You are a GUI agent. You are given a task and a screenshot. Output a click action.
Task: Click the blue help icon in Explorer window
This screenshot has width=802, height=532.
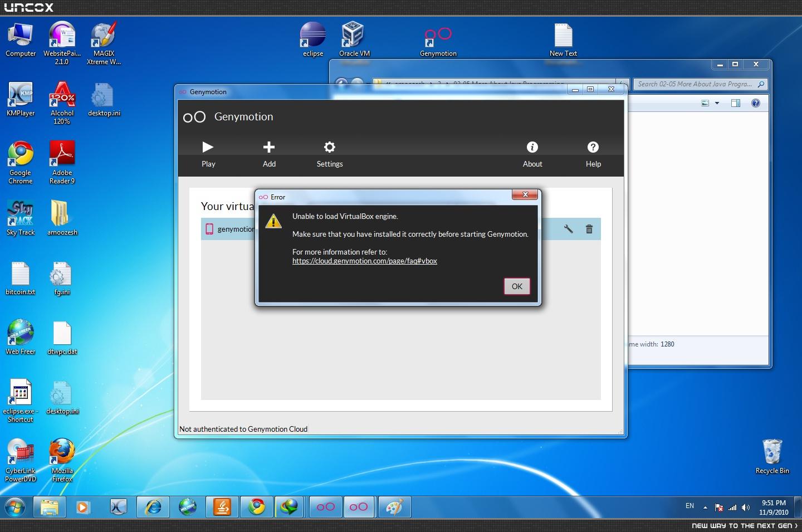(x=756, y=103)
